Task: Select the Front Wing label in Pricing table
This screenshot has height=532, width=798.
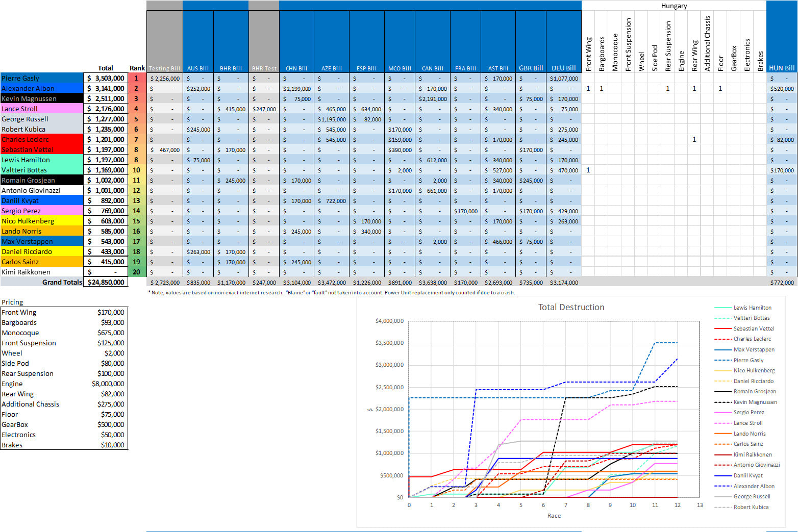Action: [19, 312]
